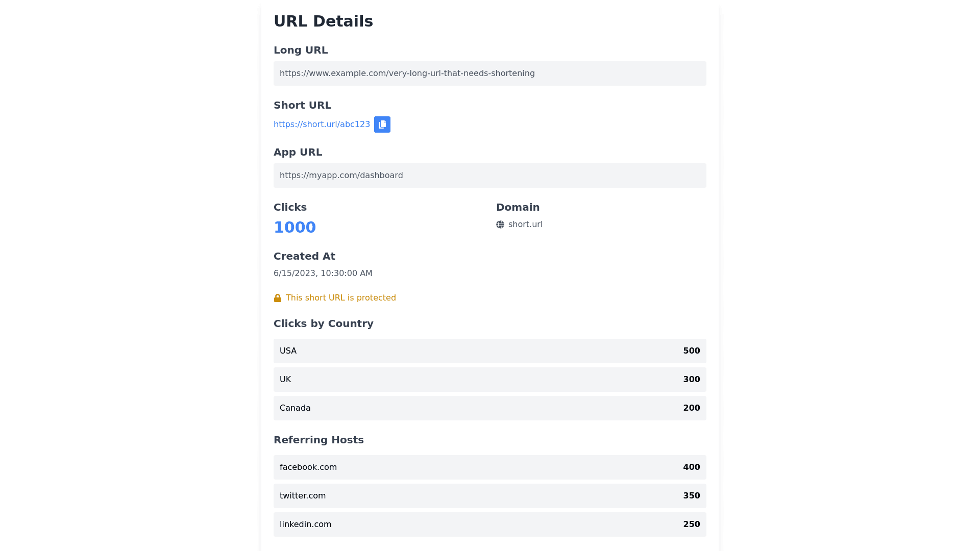980x551 pixels.
Task: Click the lock icon beside protected notice
Action: click(x=278, y=298)
